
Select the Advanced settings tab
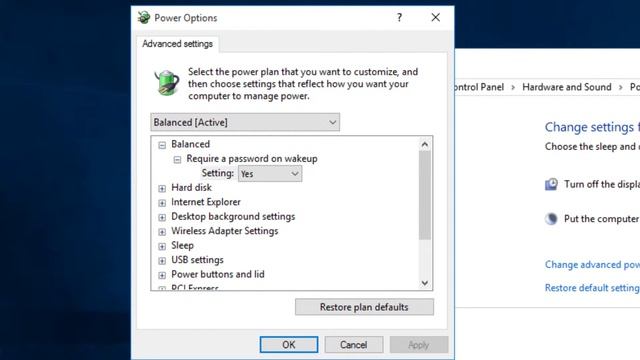(178, 44)
